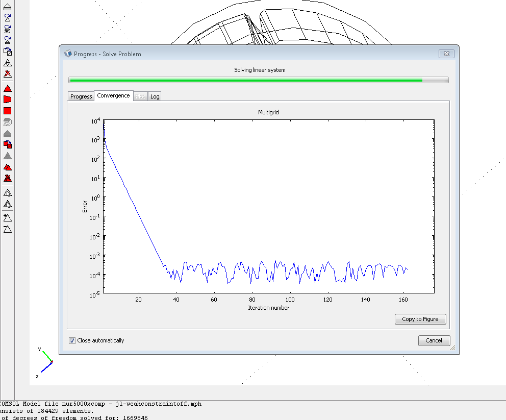Viewport: 506px width, 420px height.
Task: Click the white triangle with red X icon
Action: tap(8, 74)
